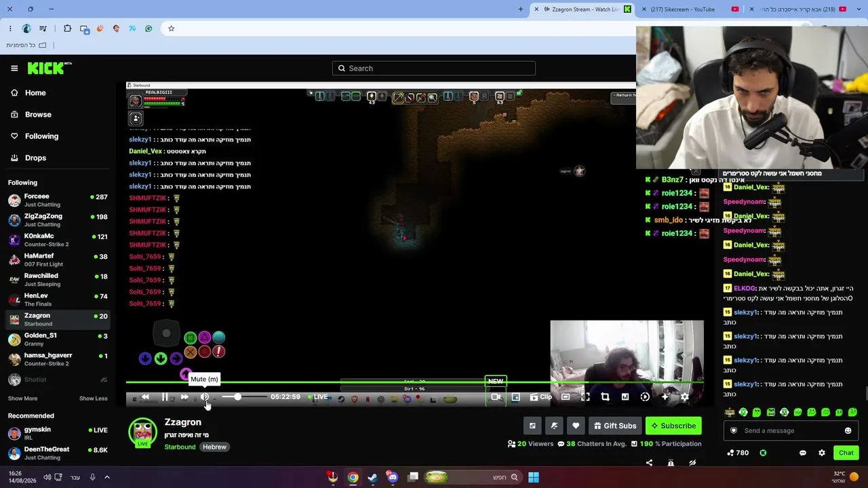Open Following in sidebar menu
868x488 pixels.
point(58,136)
